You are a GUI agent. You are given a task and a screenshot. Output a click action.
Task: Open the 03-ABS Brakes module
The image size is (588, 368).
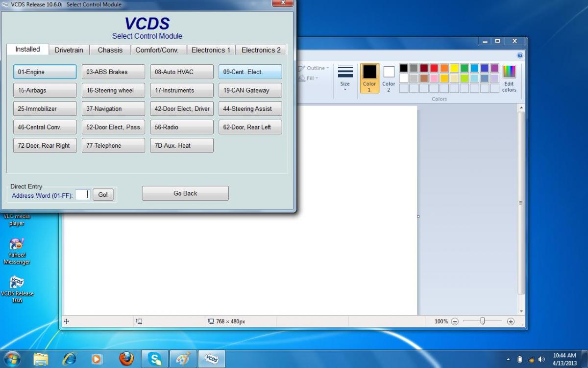tap(113, 72)
